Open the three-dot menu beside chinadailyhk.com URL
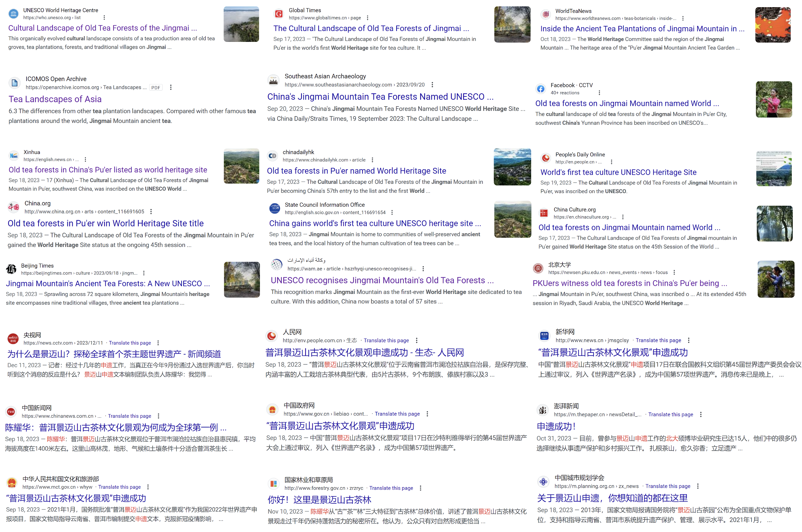802x532 pixels. point(372,160)
